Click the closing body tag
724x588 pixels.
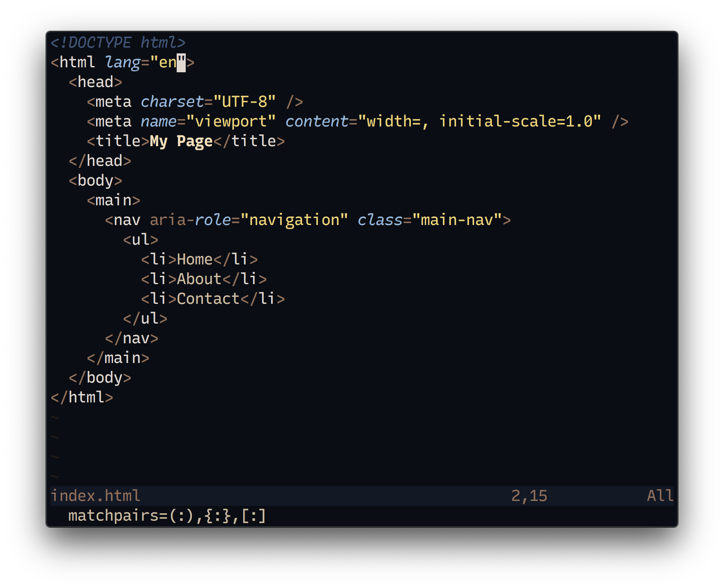(100, 378)
